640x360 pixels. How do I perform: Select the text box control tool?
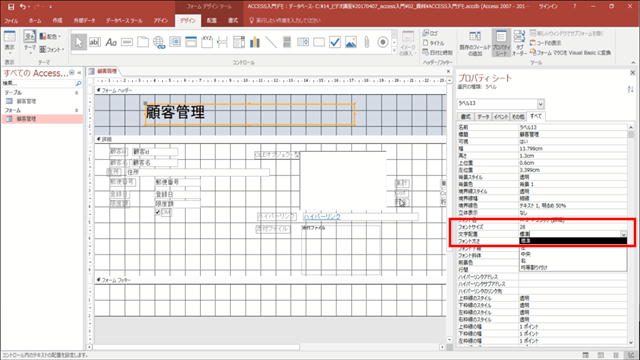(95, 42)
